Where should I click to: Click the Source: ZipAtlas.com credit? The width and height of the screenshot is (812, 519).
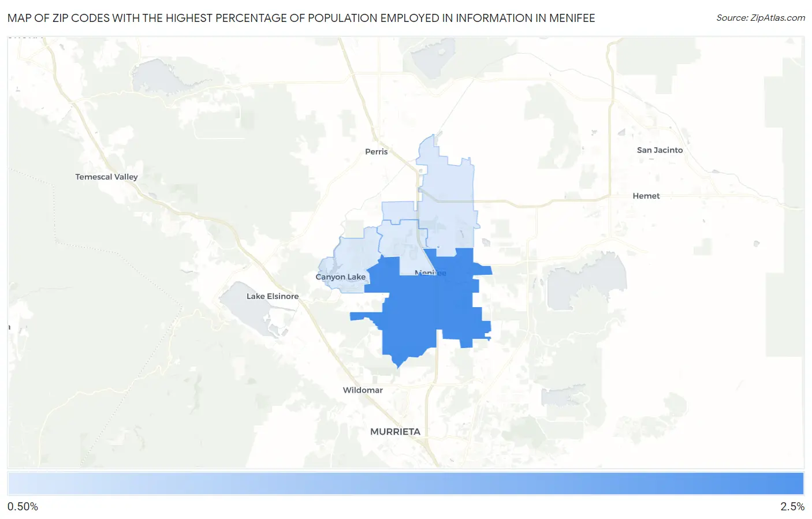(760, 18)
